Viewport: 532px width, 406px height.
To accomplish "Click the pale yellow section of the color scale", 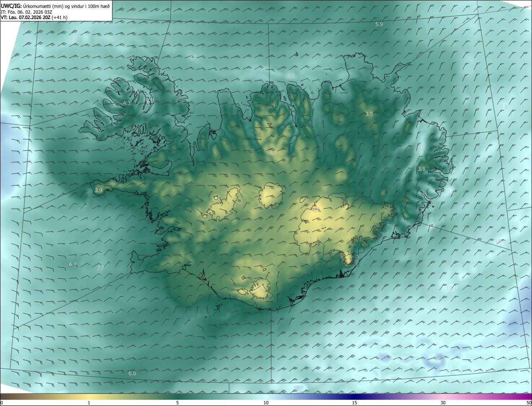I will (x=89, y=397).
